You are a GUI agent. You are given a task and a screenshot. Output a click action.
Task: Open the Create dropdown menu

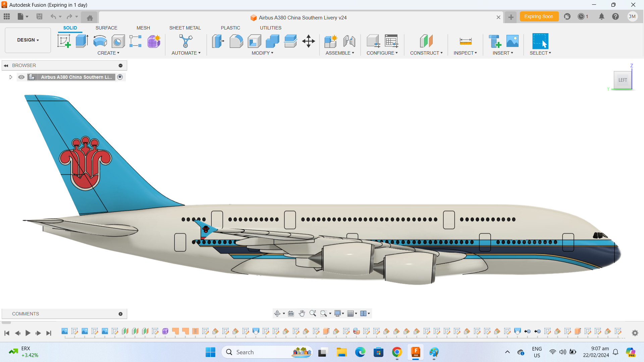point(108,53)
